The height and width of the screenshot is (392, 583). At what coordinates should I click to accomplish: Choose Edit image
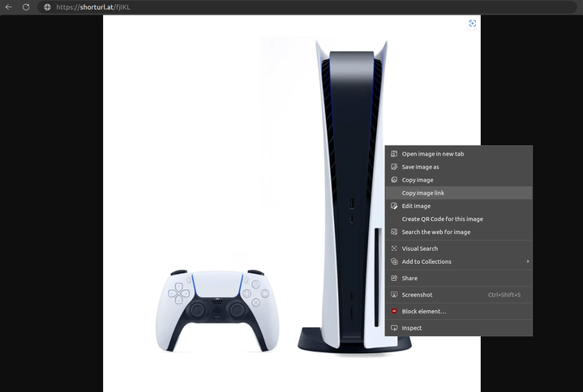459,206
